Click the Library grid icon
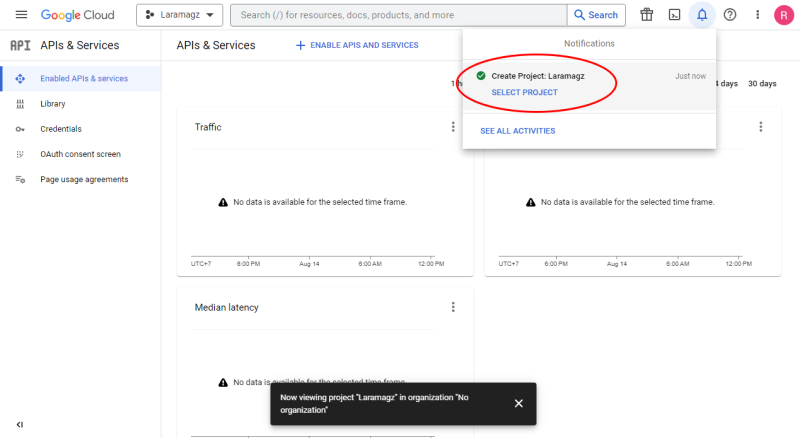The image size is (800, 438). coord(20,104)
